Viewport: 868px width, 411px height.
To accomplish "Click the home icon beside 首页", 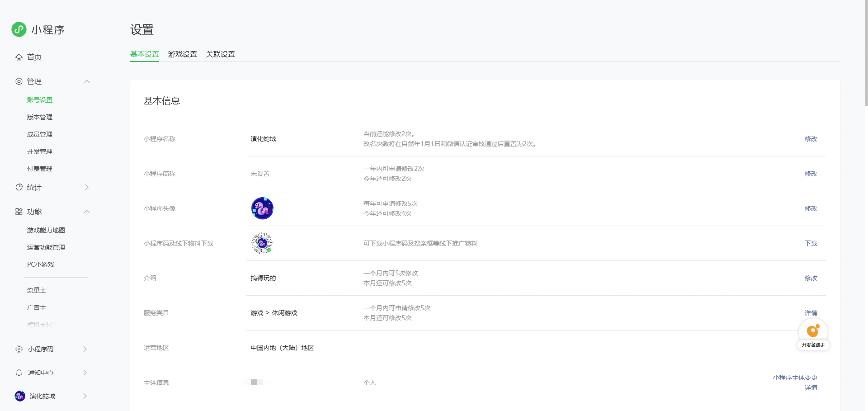I will point(19,57).
